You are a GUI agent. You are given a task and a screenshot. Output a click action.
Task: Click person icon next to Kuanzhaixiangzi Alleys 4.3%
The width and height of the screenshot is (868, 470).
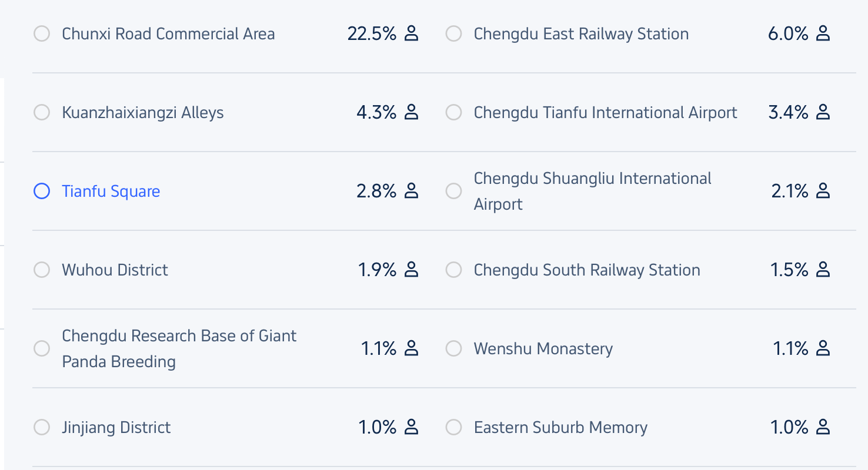pyautogui.click(x=412, y=112)
